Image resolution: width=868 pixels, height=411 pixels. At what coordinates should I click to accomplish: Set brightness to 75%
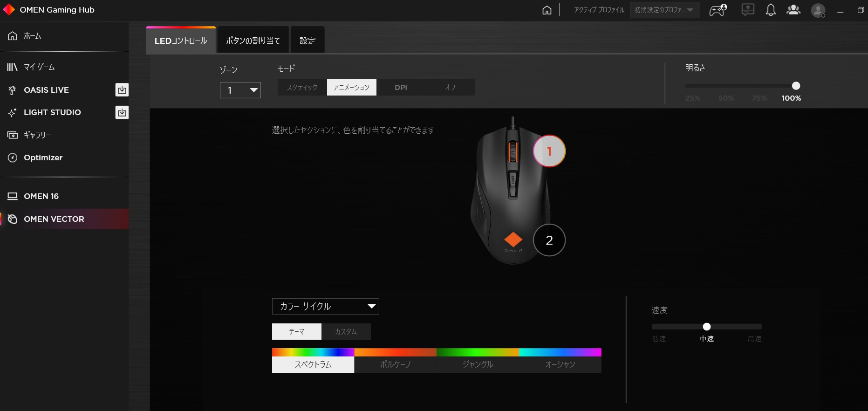click(759, 98)
